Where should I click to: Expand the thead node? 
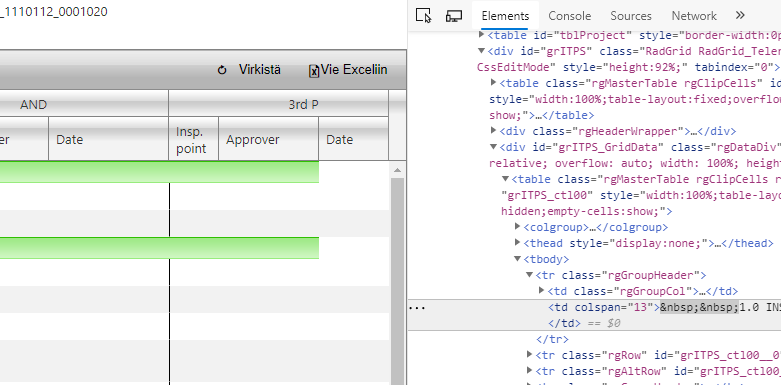518,243
